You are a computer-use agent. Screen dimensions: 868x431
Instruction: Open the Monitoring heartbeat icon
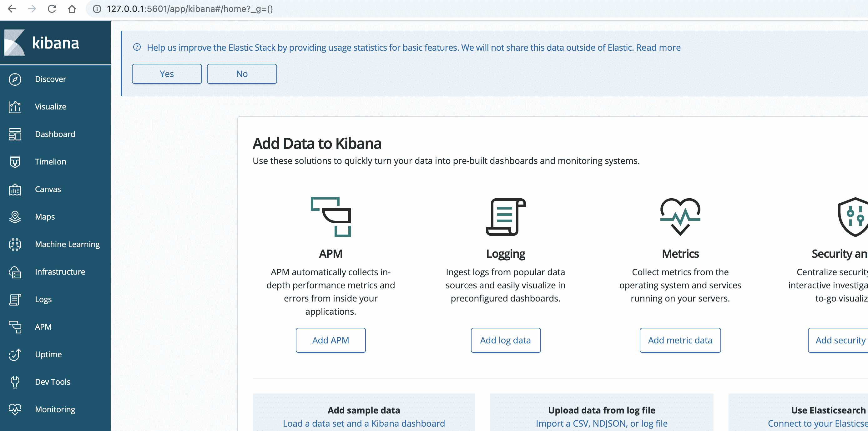click(15, 409)
